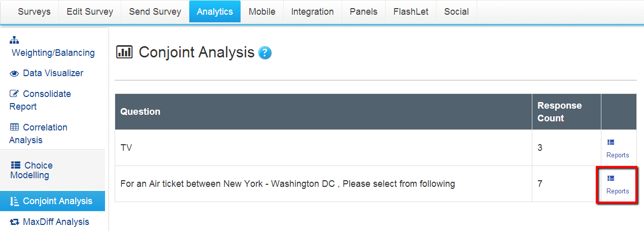Open the Weighting/Balancing sidebar link
The width and height of the screenshot is (644, 231).
pos(53,53)
